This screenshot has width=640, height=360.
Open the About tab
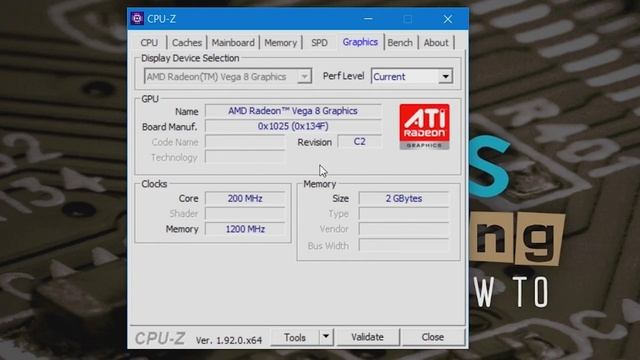click(x=436, y=42)
